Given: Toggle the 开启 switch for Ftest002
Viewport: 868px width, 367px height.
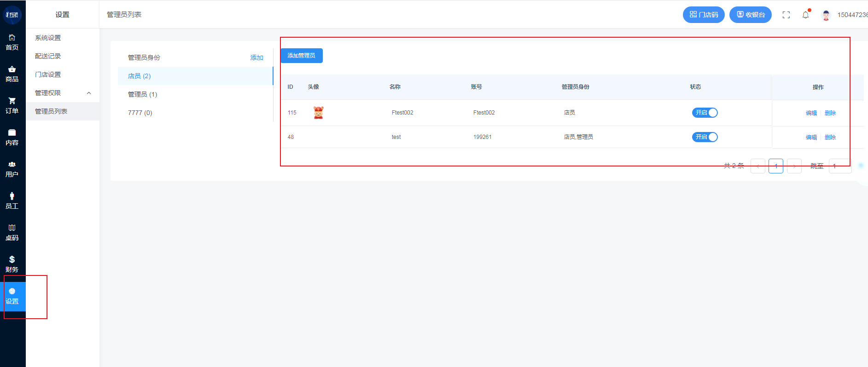Looking at the screenshot, I should pyautogui.click(x=705, y=113).
